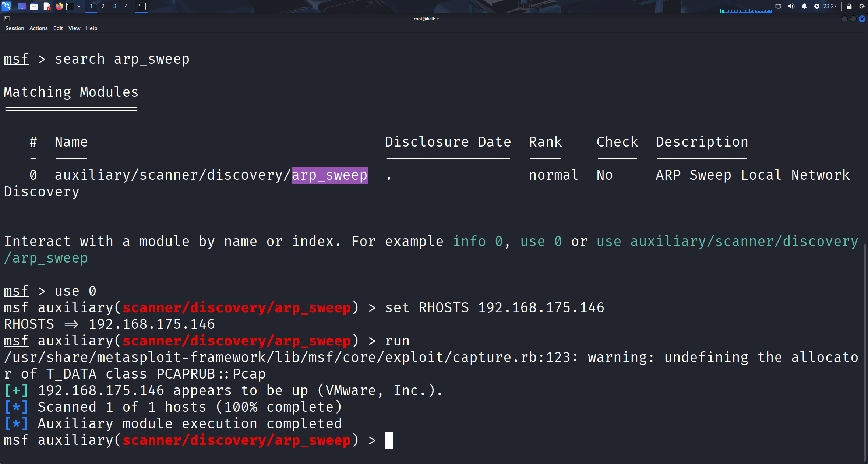Screen dimensions: 868x464
Task: Open the Kali dragon applications menu
Action: click(7, 6)
